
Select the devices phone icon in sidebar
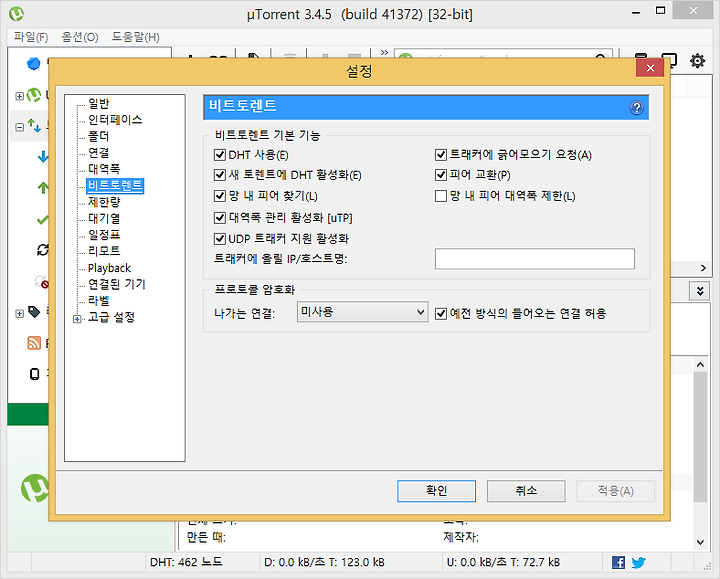click(x=34, y=374)
